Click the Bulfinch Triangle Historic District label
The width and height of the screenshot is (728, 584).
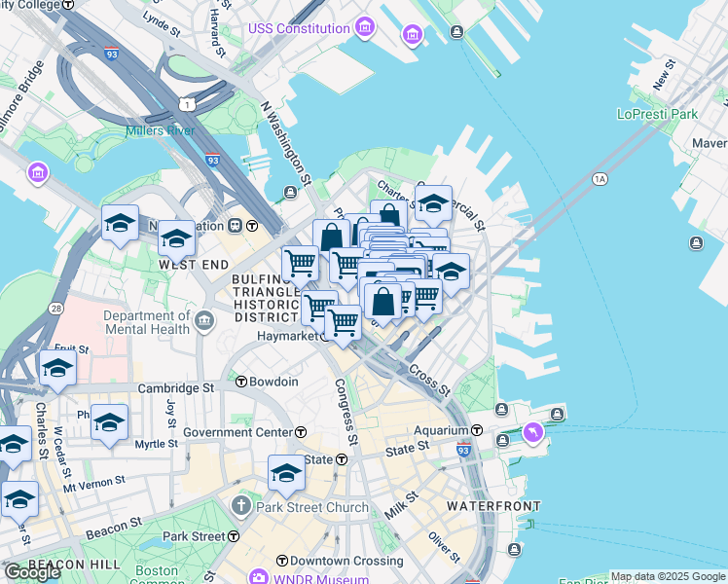pos(266,299)
